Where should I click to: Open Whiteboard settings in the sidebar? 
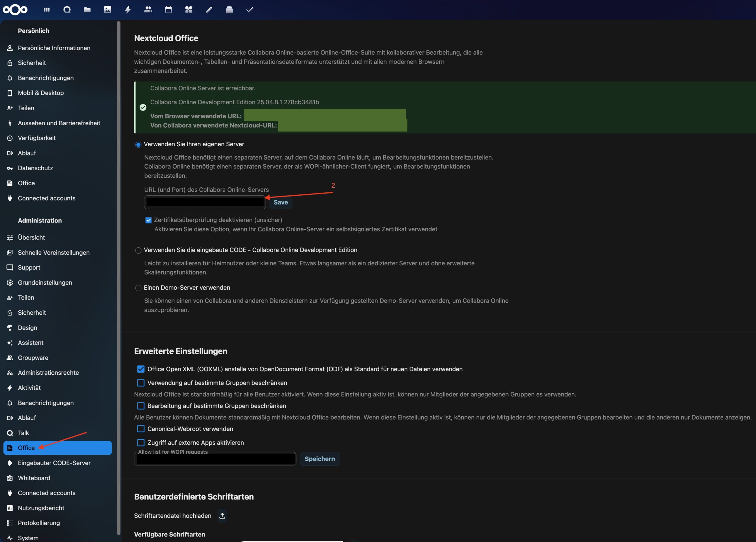(x=33, y=478)
